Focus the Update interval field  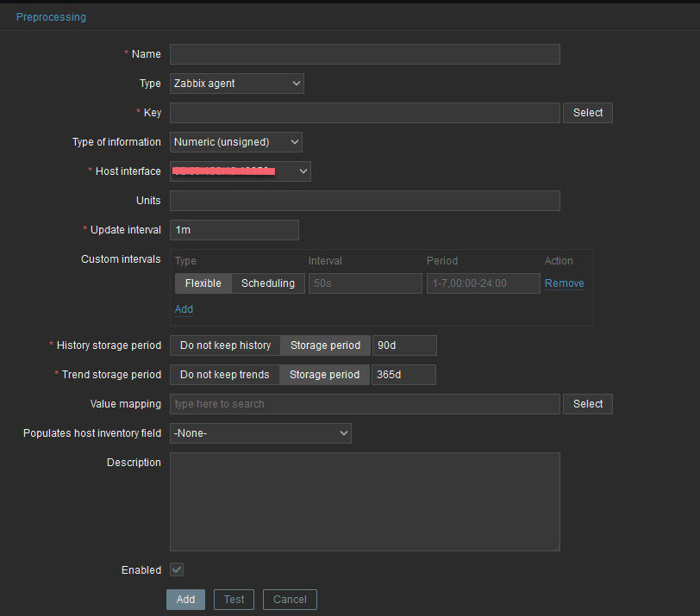pos(234,230)
